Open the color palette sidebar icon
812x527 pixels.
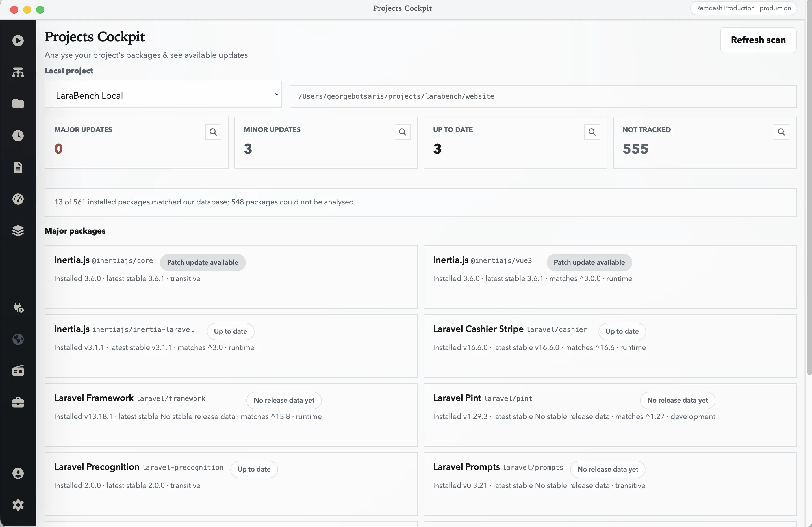[18, 199]
